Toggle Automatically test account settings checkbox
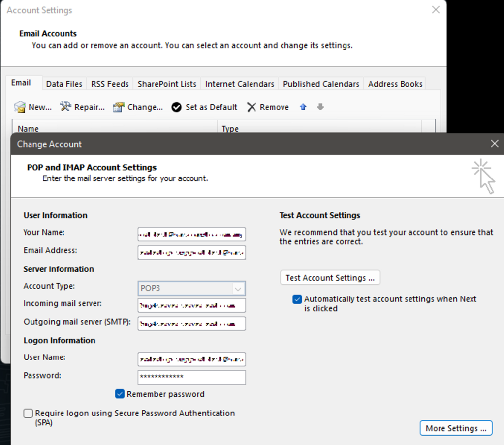The image size is (504, 445). (297, 299)
